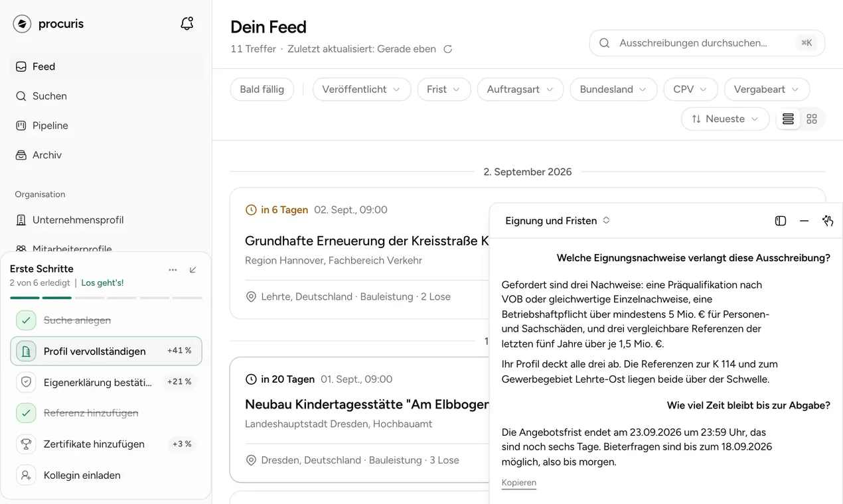Open the Eignung und Fristen conversation selector

558,221
